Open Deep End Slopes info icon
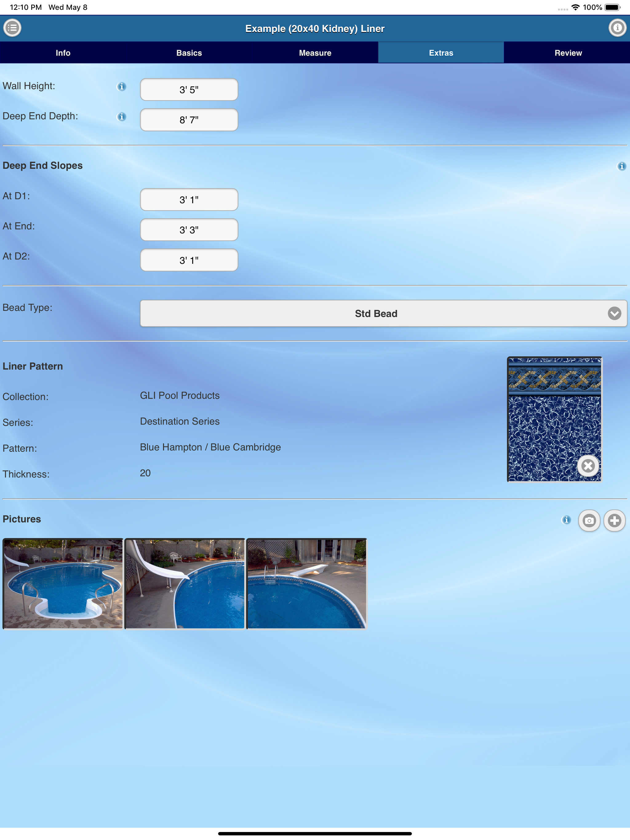Screen dimensions: 630x840 (x=621, y=166)
